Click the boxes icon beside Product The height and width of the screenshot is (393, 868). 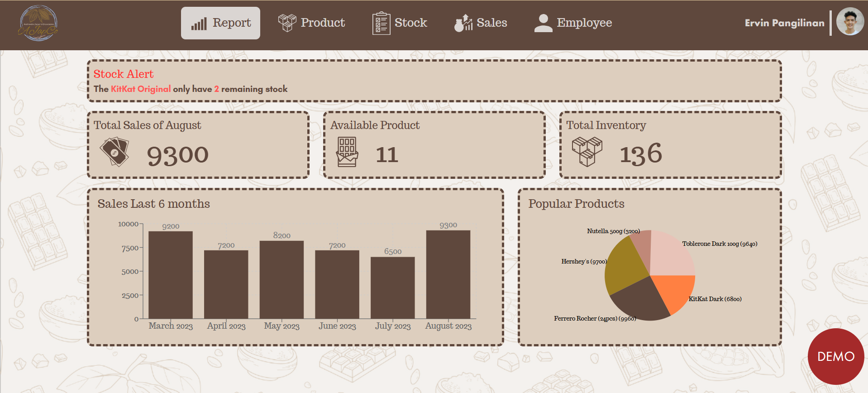pyautogui.click(x=287, y=23)
